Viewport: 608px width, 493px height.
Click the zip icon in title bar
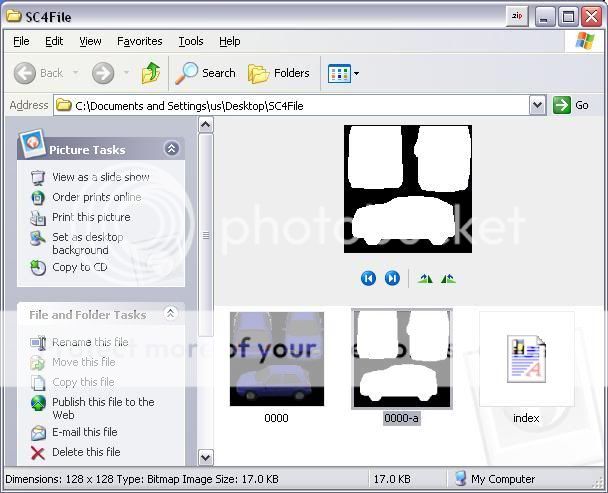click(517, 16)
